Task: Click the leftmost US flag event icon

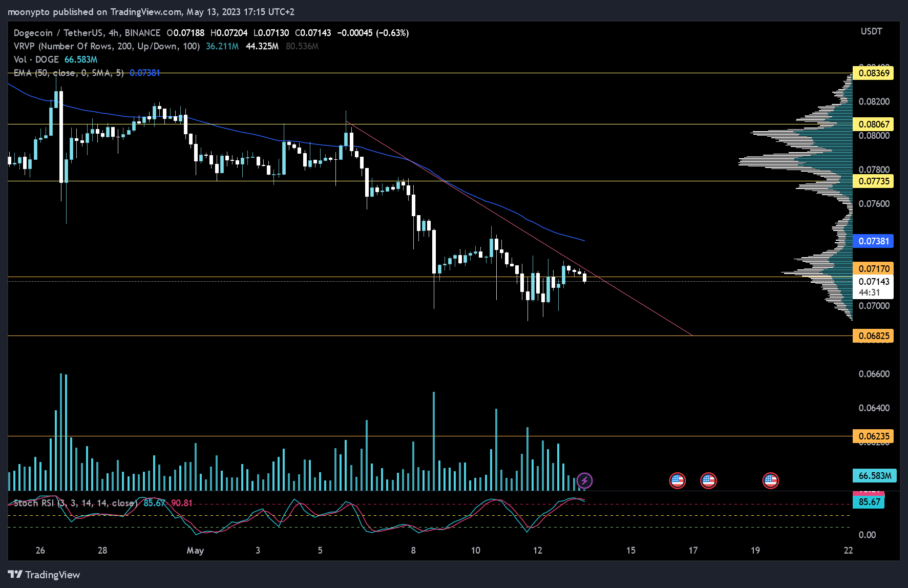Action: click(677, 480)
